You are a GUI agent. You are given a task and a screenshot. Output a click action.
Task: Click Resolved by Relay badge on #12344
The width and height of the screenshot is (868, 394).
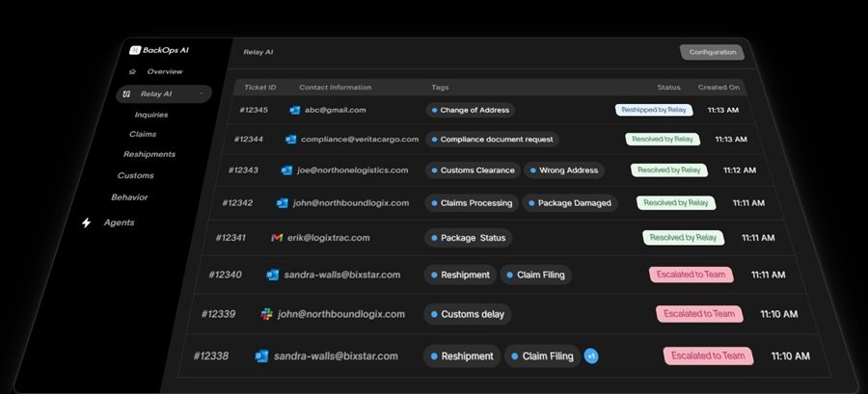point(663,140)
